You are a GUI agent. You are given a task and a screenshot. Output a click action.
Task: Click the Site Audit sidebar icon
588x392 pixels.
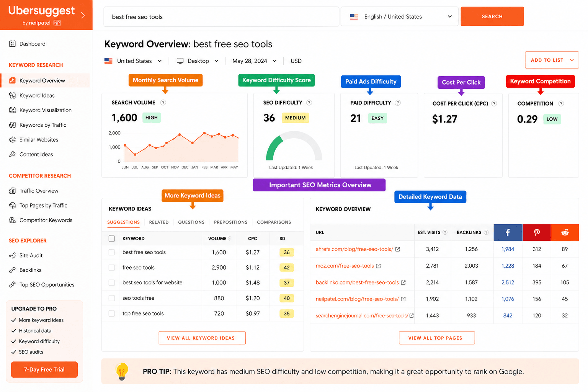[12, 255]
